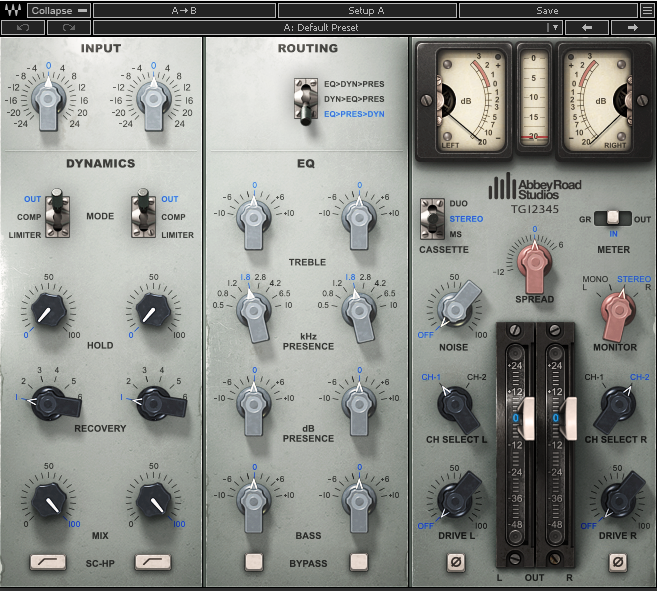This screenshot has width=657, height=591.
Task: Copy settings with A→B button
Action: click(183, 10)
